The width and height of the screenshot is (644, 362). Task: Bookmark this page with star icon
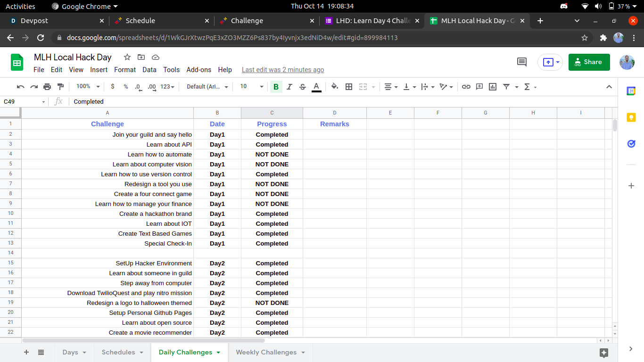585,38
